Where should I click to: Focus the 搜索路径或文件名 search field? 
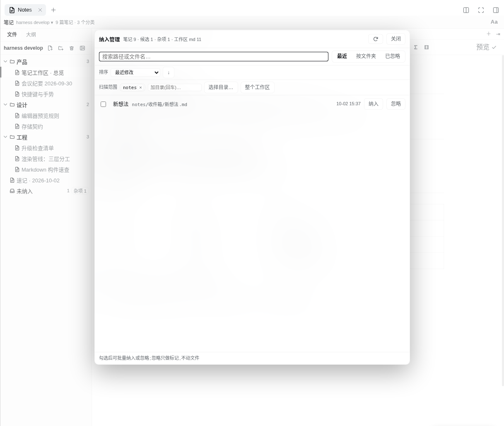(x=214, y=56)
